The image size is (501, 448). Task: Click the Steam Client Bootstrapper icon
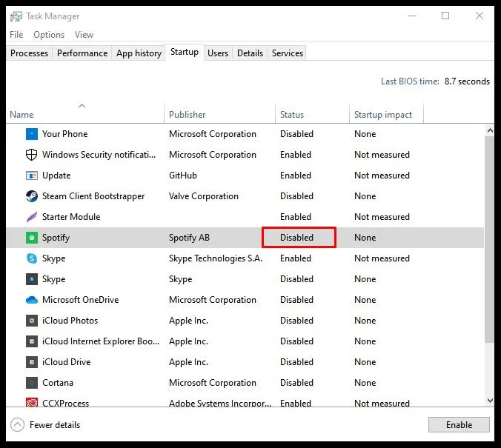32,196
